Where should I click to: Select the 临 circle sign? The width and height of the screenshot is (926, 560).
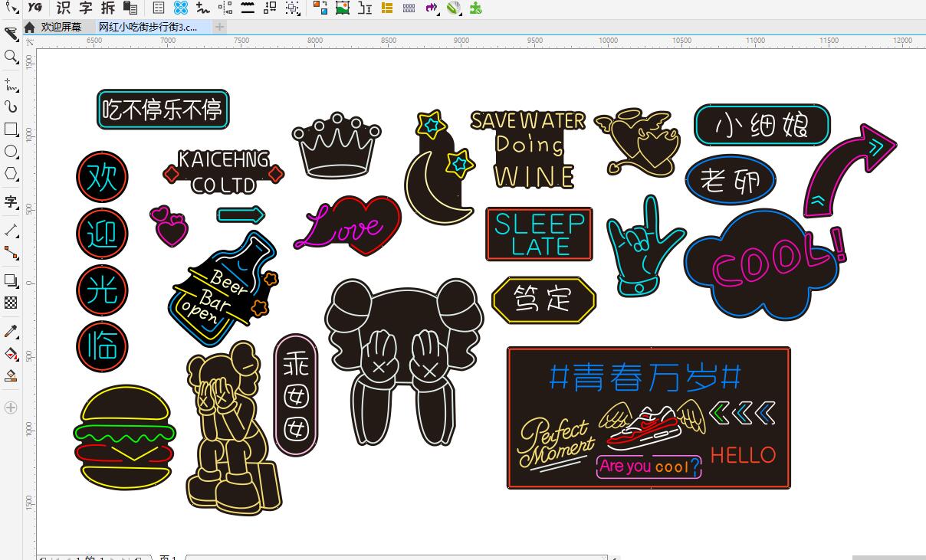coord(102,347)
